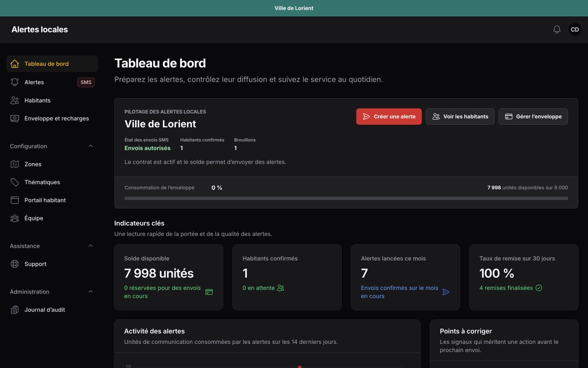Open Journal d'audit
588x368 pixels.
[x=52, y=310]
